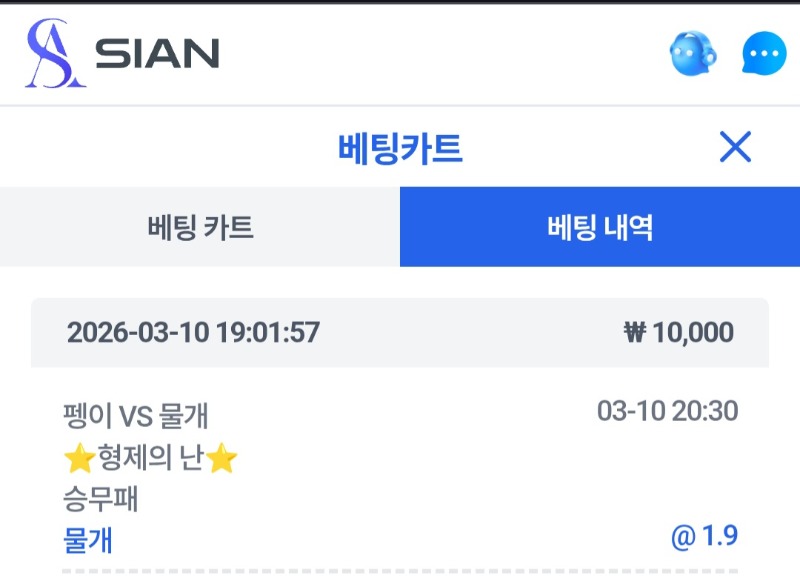
Task: Click the star after 형제의 난
Action: point(222,459)
